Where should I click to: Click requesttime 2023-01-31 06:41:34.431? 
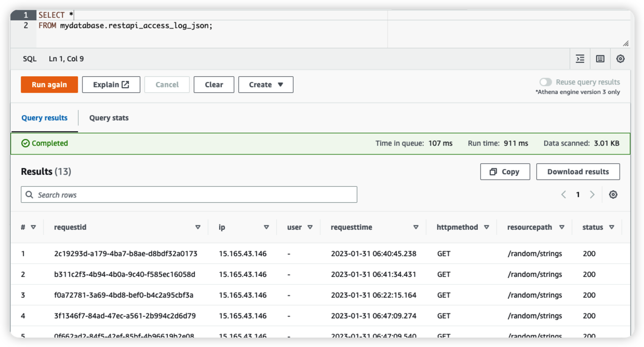pyautogui.click(x=374, y=274)
